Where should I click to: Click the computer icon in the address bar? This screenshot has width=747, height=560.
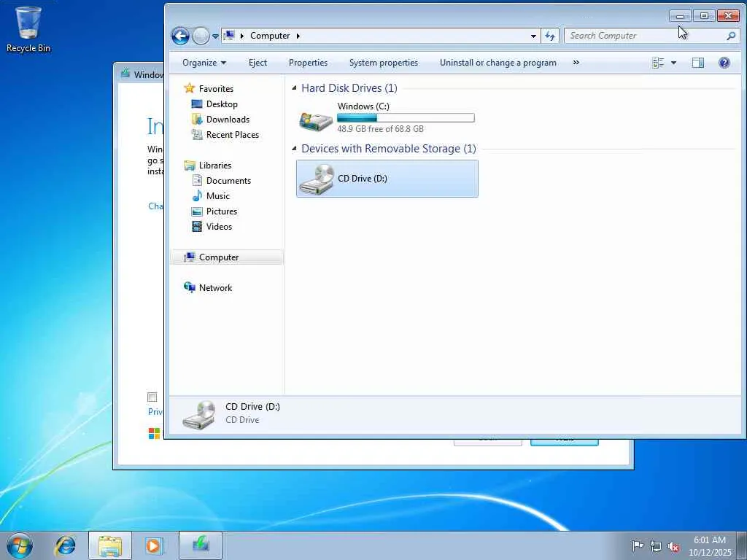pyautogui.click(x=230, y=36)
